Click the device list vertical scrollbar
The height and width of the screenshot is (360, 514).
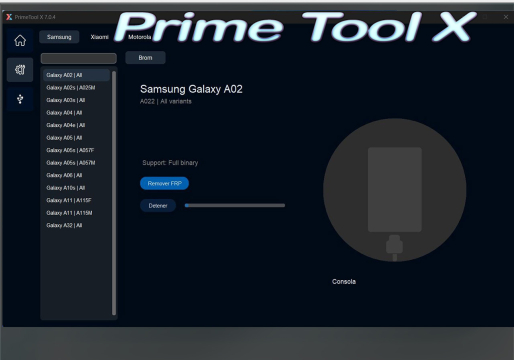click(114, 193)
